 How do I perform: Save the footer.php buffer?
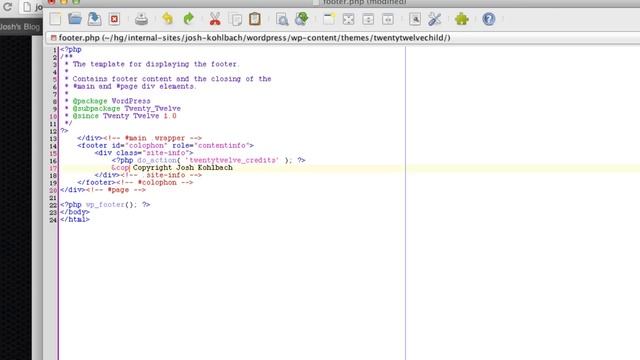tap(94, 19)
